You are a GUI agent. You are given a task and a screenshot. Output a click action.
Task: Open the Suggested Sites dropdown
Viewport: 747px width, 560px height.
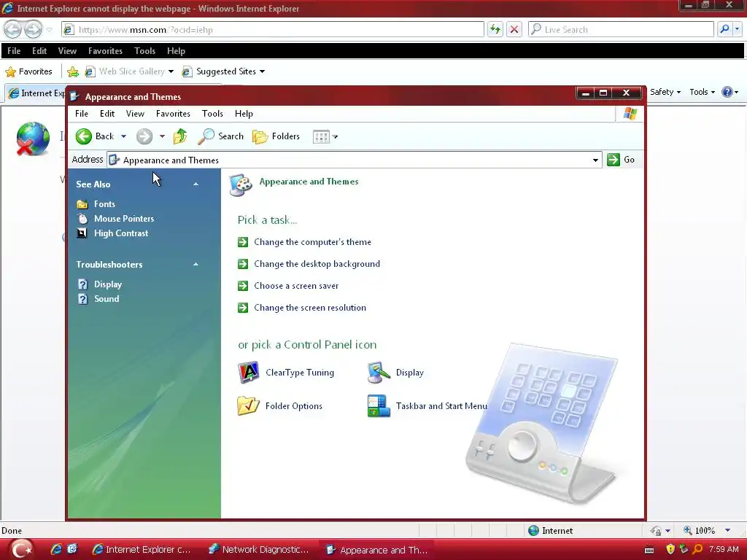point(262,71)
